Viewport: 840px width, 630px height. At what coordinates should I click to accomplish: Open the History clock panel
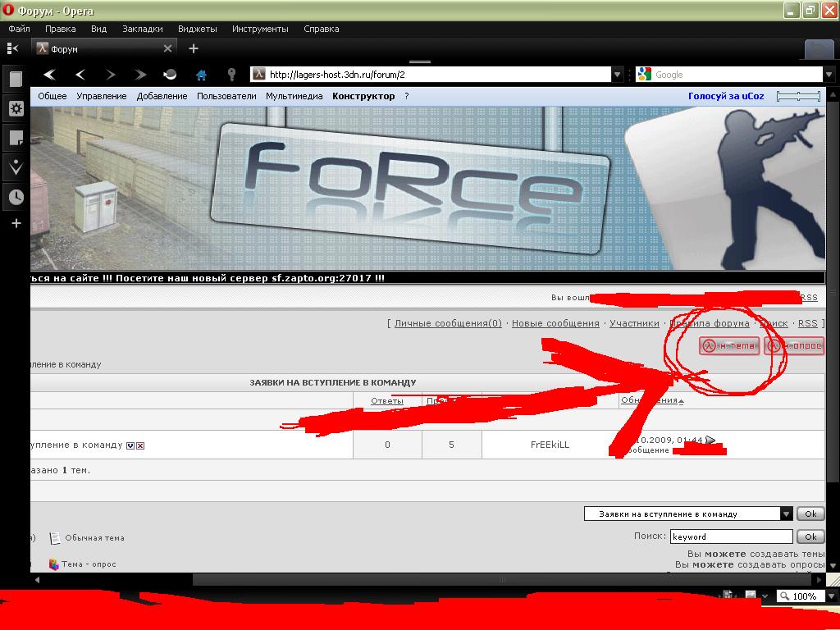point(16,197)
